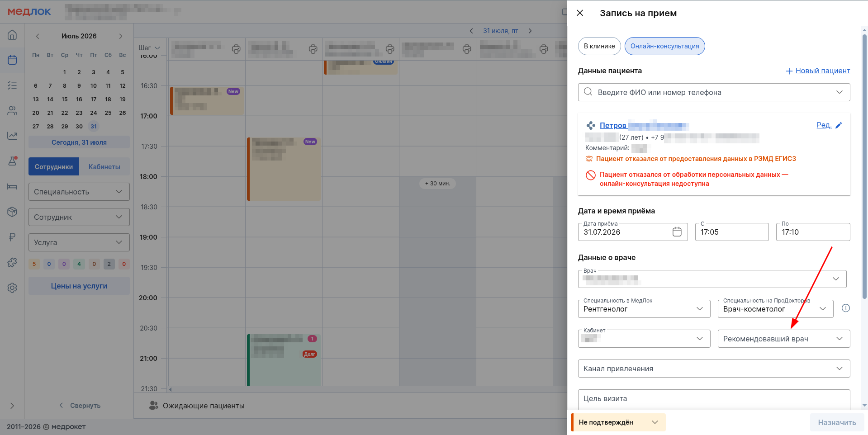Open the calendar schedule icon in sidebar
Image resolution: width=868 pixels, height=435 pixels.
tap(12, 60)
